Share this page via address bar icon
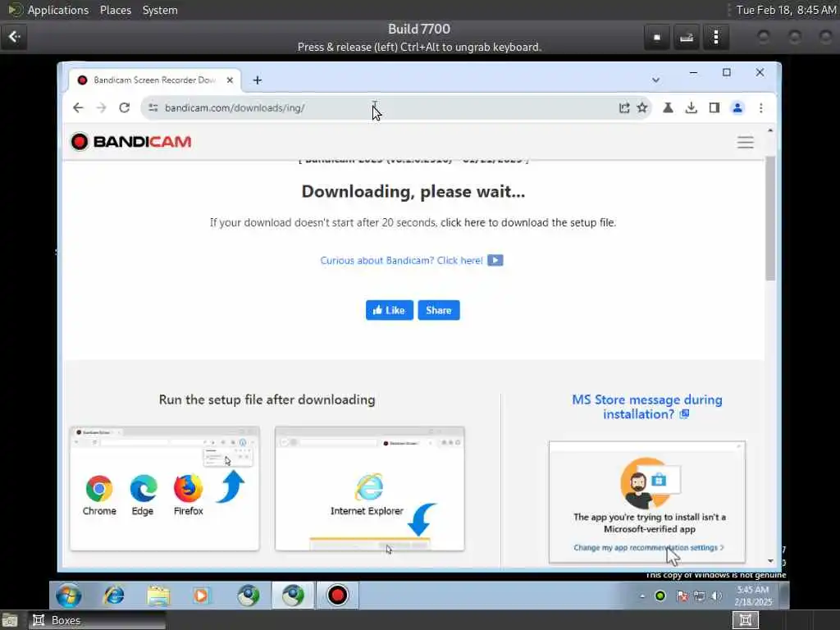This screenshot has height=630, width=840. click(x=624, y=107)
